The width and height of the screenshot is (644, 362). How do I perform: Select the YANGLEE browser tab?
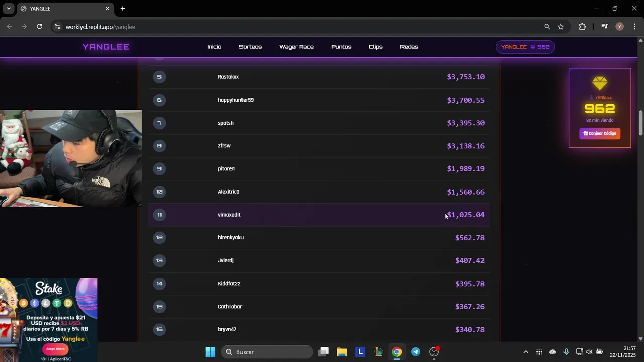[x=65, y=9]
